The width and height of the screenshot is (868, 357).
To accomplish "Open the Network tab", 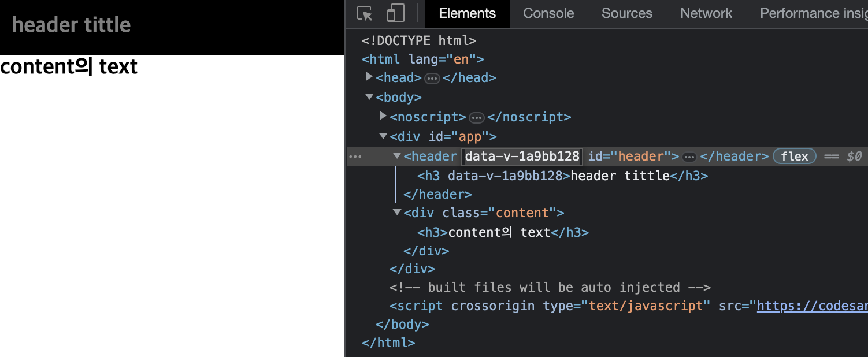I will coord(706,13).
